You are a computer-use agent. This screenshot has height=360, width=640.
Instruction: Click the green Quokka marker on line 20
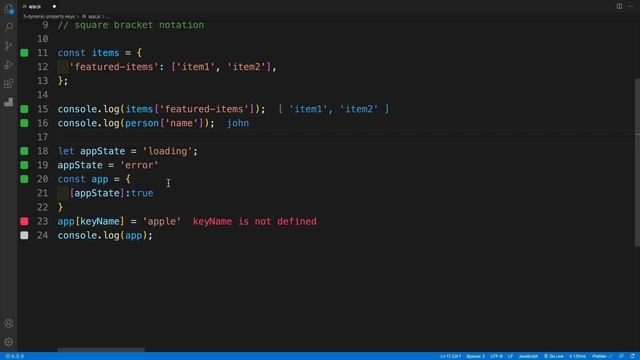[x=24, y=179]
